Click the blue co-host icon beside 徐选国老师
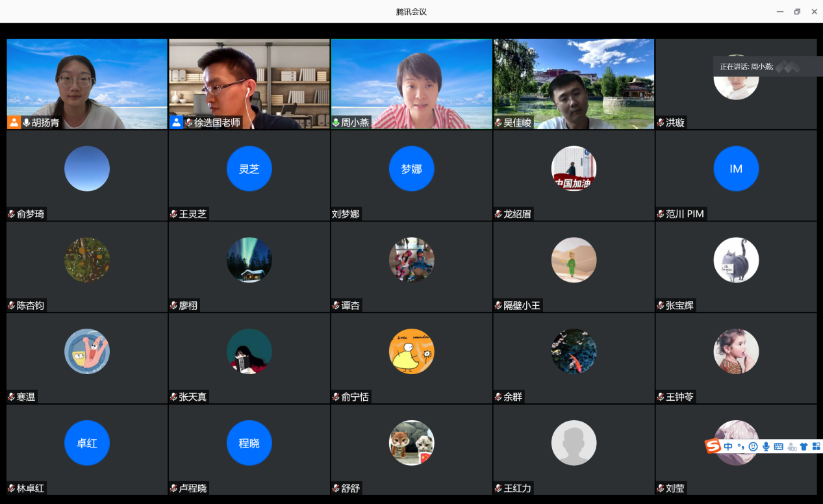Viewport: 823px width, 504px height. click(x=176, y=122)
